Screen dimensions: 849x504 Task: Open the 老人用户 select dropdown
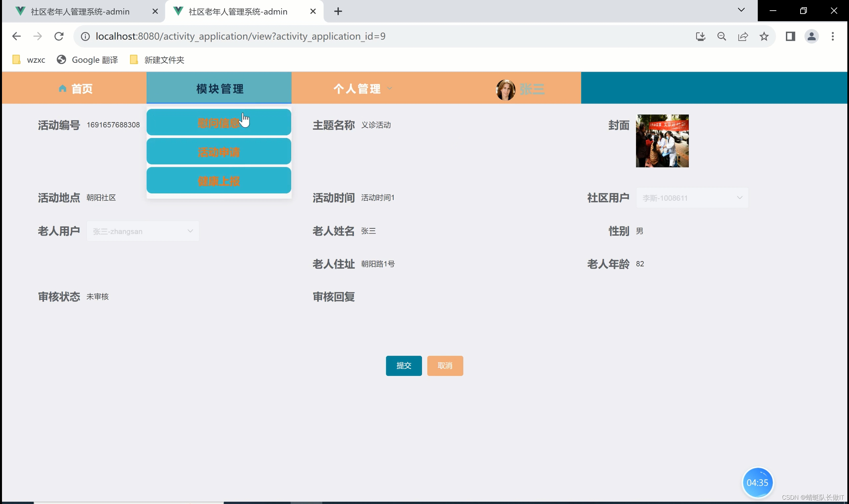click(143, 231)
